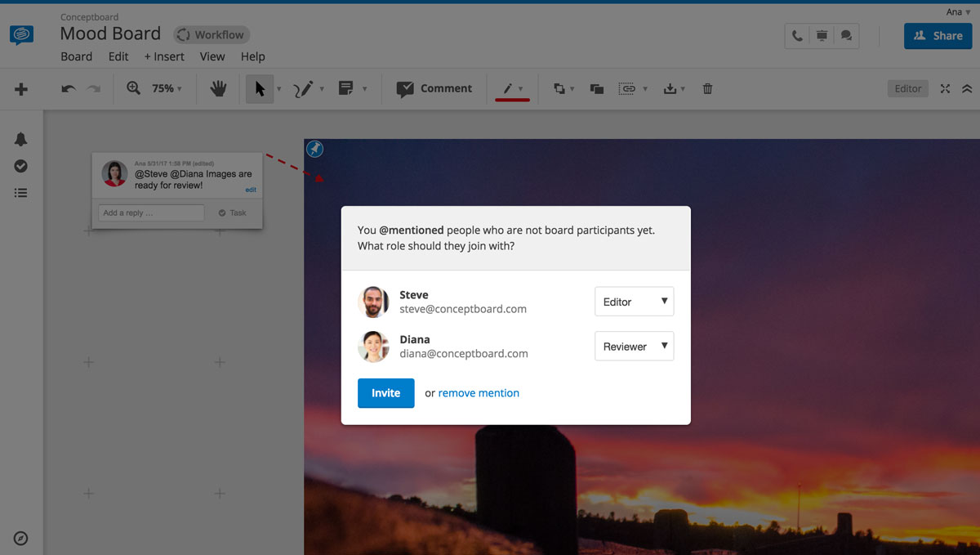Click the edit link in Ana's comment
This screenshot has width=980, height=555.
251,190
